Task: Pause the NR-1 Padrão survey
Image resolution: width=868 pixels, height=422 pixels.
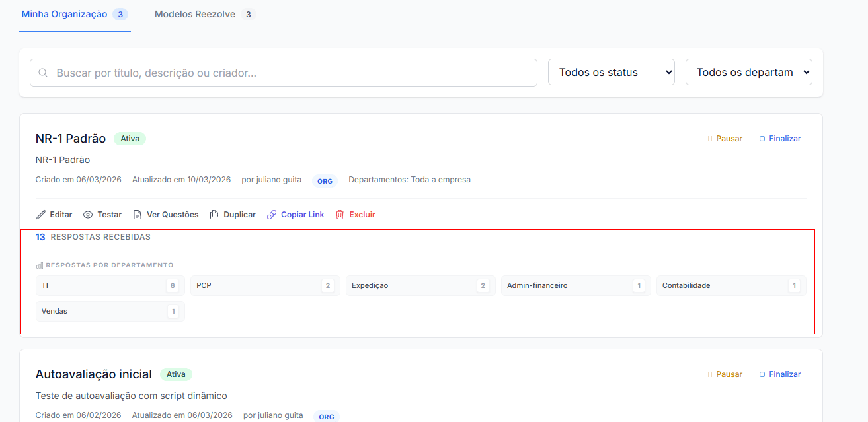Action: pos(725,139)
